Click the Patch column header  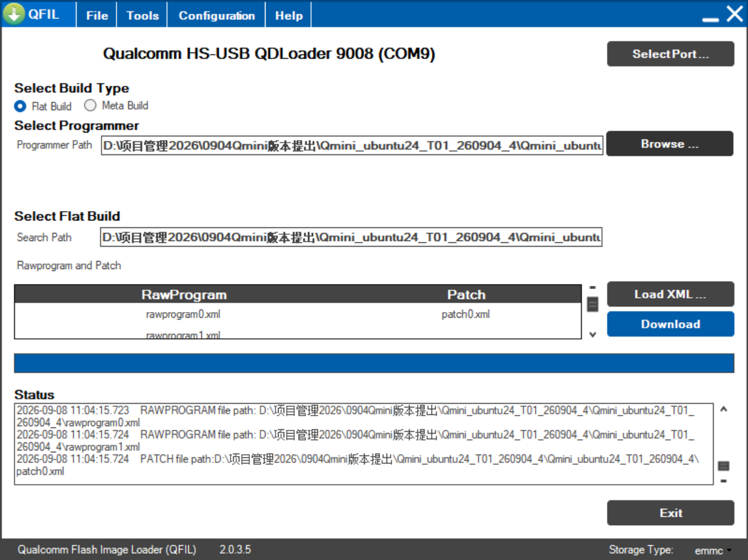coord(466,295)
